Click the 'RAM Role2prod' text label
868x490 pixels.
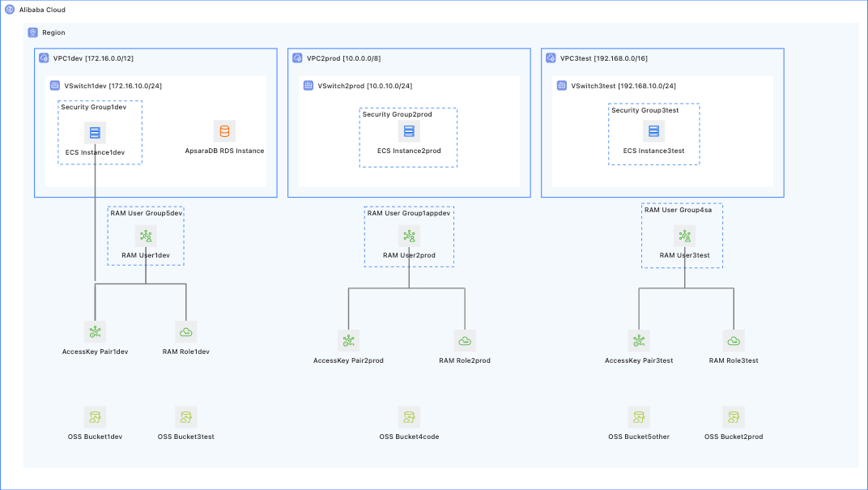click(x=465, y=360)
